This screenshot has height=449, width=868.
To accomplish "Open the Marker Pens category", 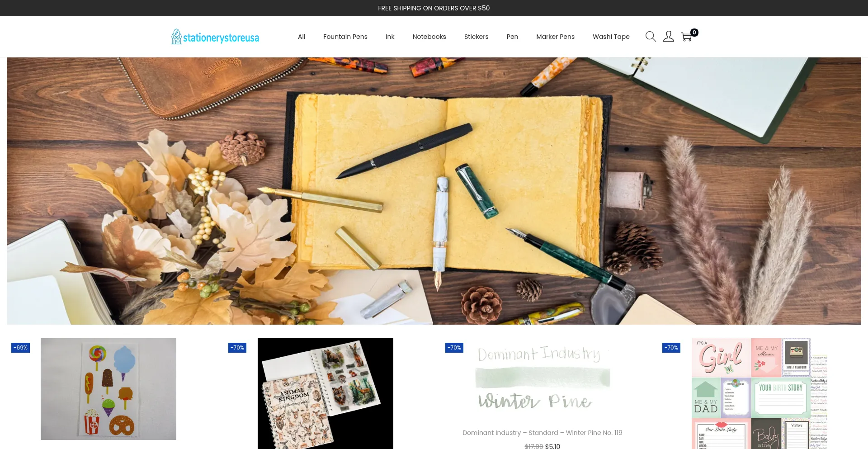I will (x=555, y=37).
